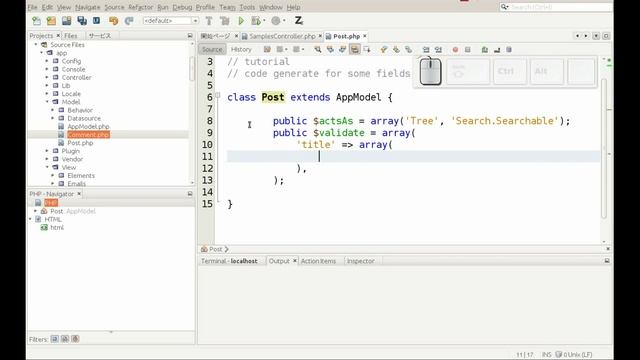Click the New Project toolbar icon

[x=51, y=20]
